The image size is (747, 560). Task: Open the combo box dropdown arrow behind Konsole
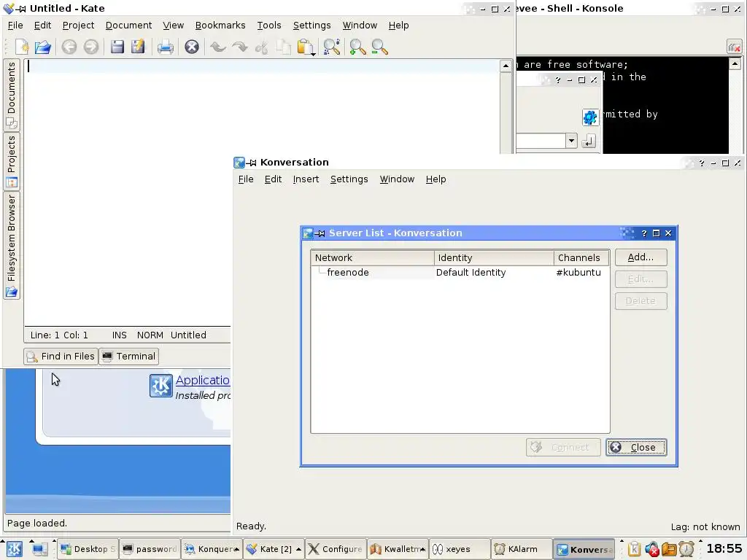(571, 141)
